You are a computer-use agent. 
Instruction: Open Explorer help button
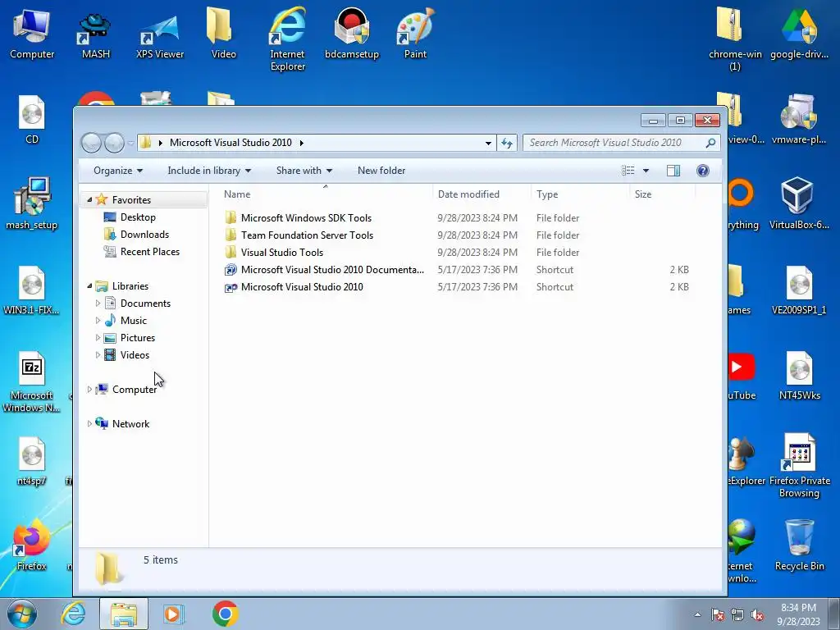(x=702, y=171)
